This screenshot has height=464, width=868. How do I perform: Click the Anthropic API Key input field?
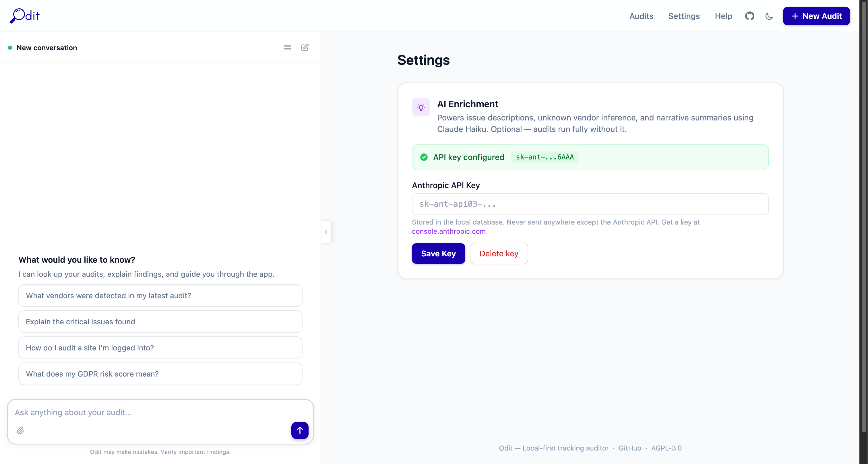590,204
